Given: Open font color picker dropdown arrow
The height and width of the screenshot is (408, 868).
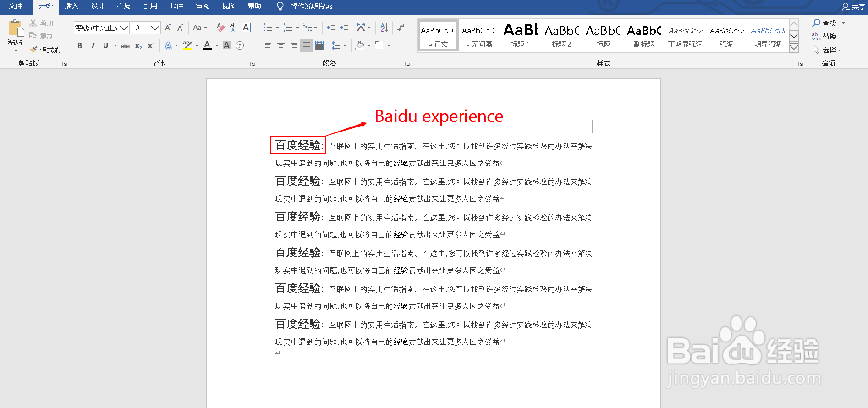Looking at the screenshot, I should [x=217, y=45].
